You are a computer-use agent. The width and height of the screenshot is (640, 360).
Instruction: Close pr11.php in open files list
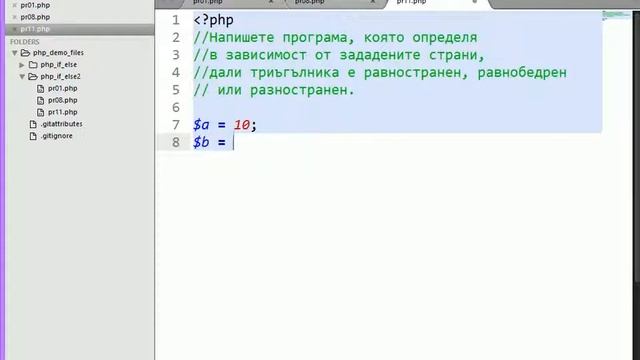pyautogui.click(x=15, y=29)
